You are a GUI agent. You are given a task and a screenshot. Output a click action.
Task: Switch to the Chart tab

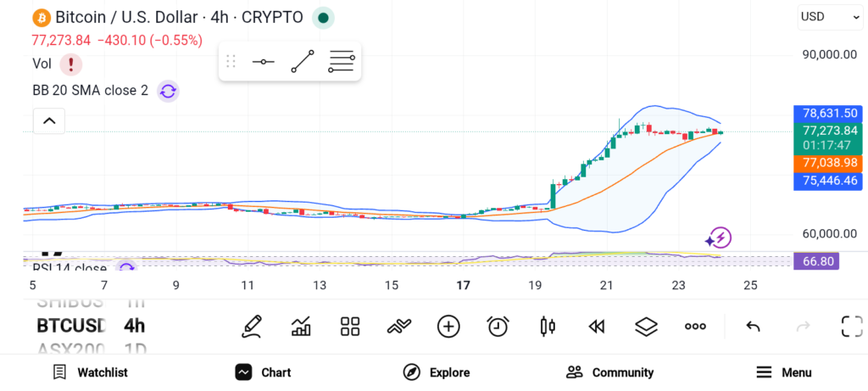(x=263, y=372)
